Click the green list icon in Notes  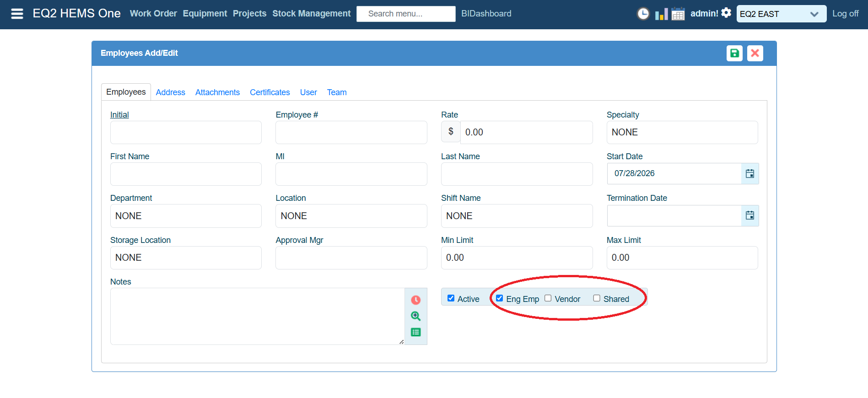pyautogui.click(x=415, y=332)
